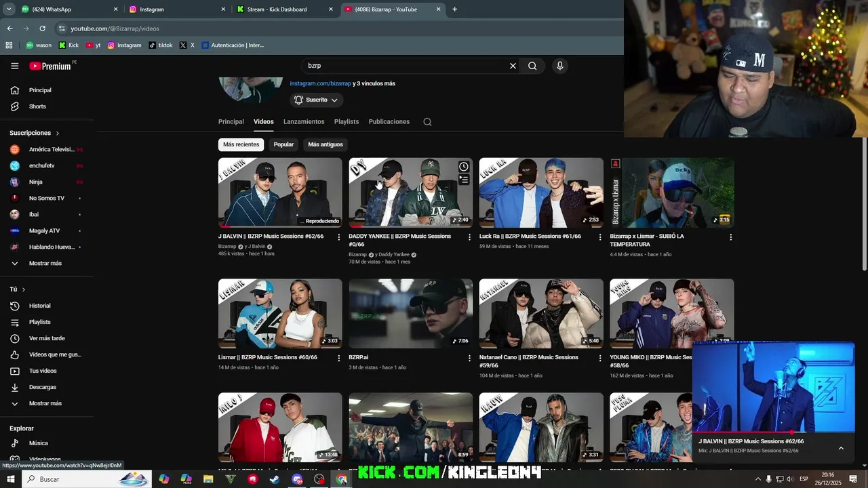Open the Kick bookmark
The height and width of the screenshot is (488, 868).
69,45
